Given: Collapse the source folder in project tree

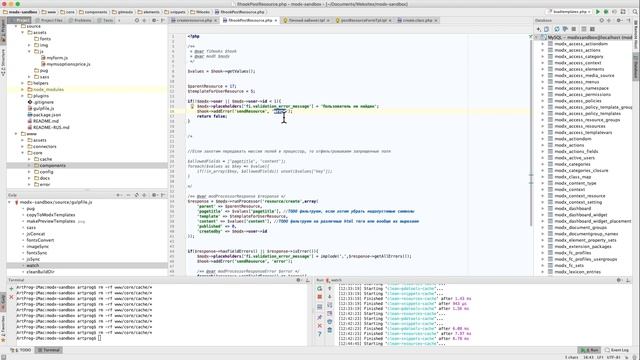Looking at the screenshot, I should (x=16, y=26).
